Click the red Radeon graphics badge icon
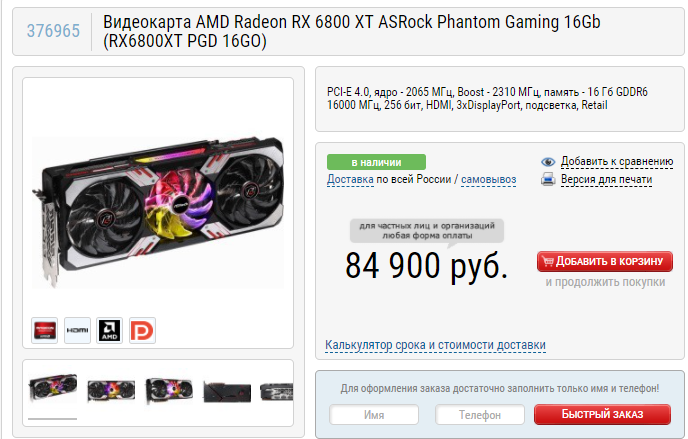This screenshot has height=439, width=688. pyautogui.click(x=44, y=330)
